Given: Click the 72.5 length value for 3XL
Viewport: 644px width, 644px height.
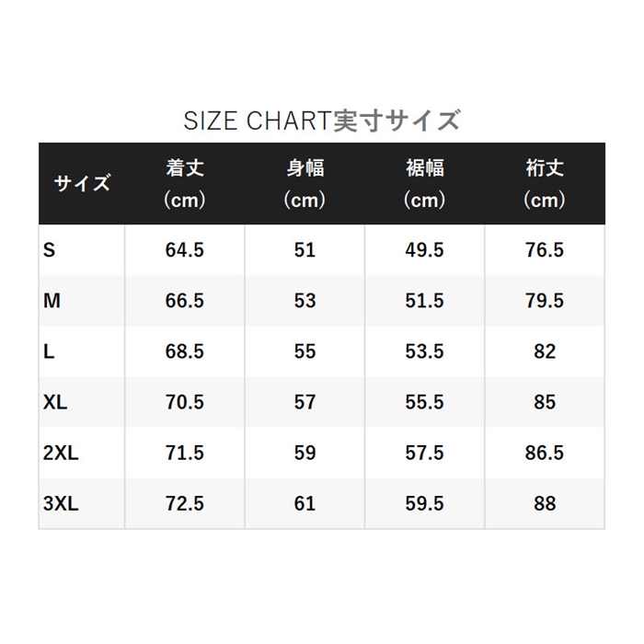Looking at the screenshot, I should 185,503.
